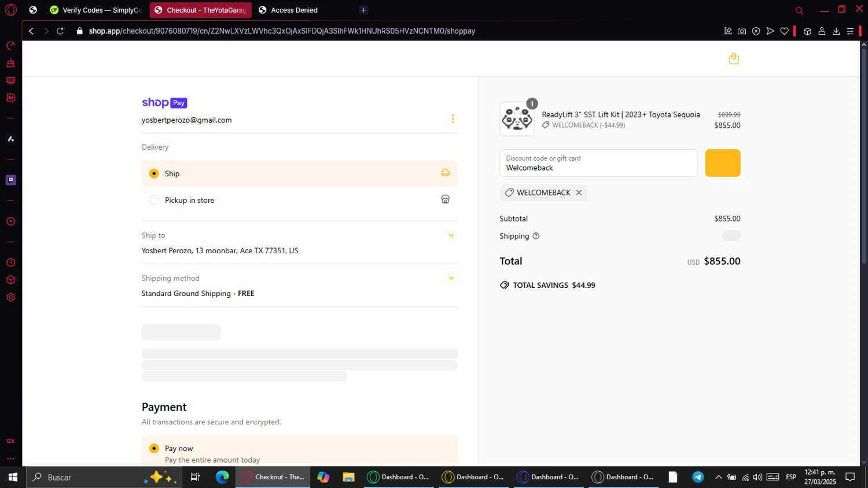Click the TOTAL SAVINGS $44.99 text

pyautogui.click(x=554, y=285)
